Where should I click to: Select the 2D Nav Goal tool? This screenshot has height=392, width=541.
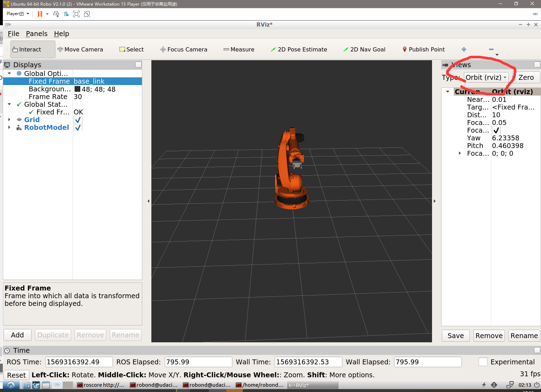tap(364, 49)
